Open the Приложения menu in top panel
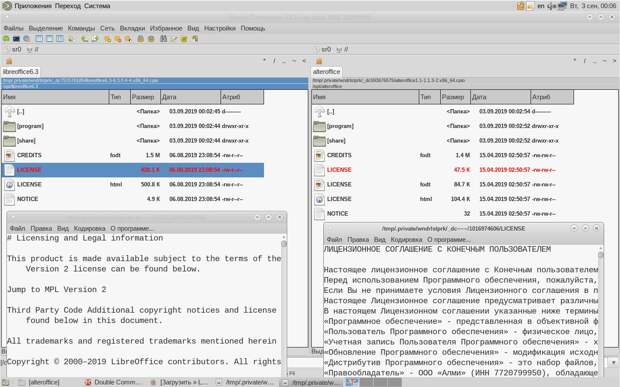This screenshot has height=387, width=620. pyautogui.click(x=33, y=6)
